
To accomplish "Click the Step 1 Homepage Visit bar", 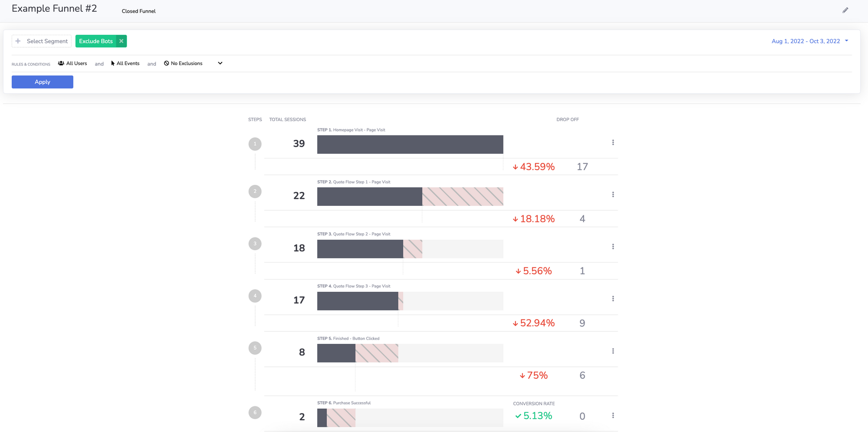I will click(410, 145).
